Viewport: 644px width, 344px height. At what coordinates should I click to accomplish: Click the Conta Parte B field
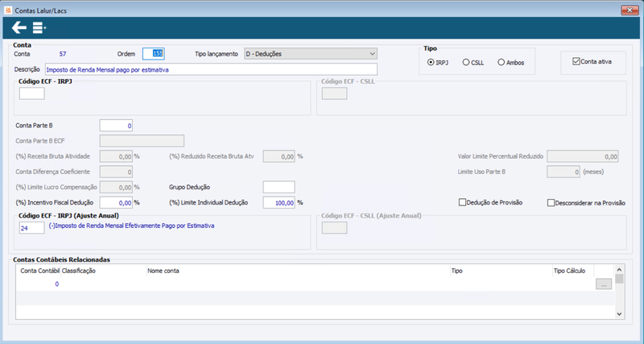click(x=116, y=126)
